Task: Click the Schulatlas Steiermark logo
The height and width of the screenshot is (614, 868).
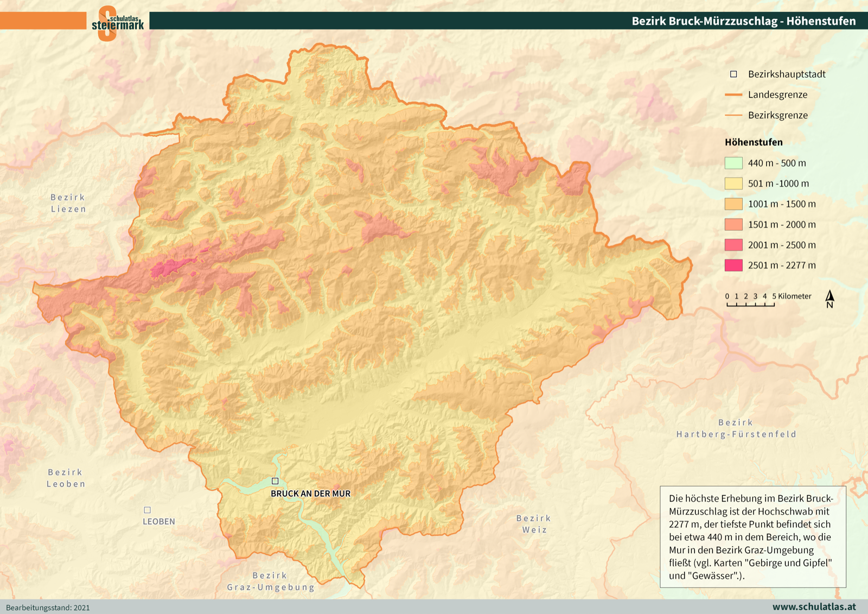Action: (x=117, y=23)
